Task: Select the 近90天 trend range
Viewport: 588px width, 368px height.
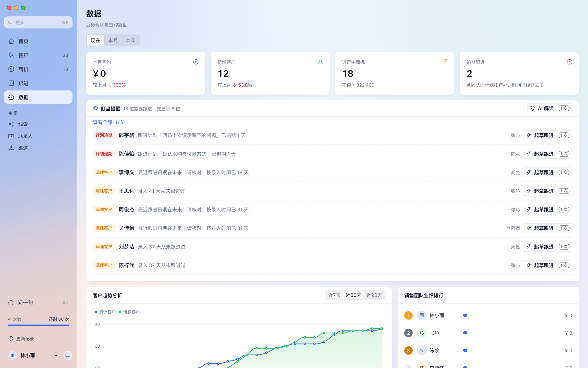Action: pyautogui.click(x=374, y=295)
